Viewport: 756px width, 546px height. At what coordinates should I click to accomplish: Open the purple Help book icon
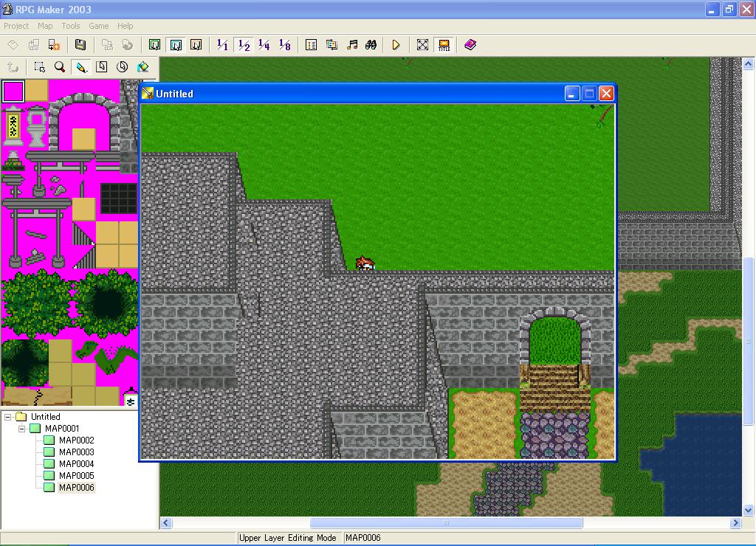pyautogui.click(x=470, y=45)
